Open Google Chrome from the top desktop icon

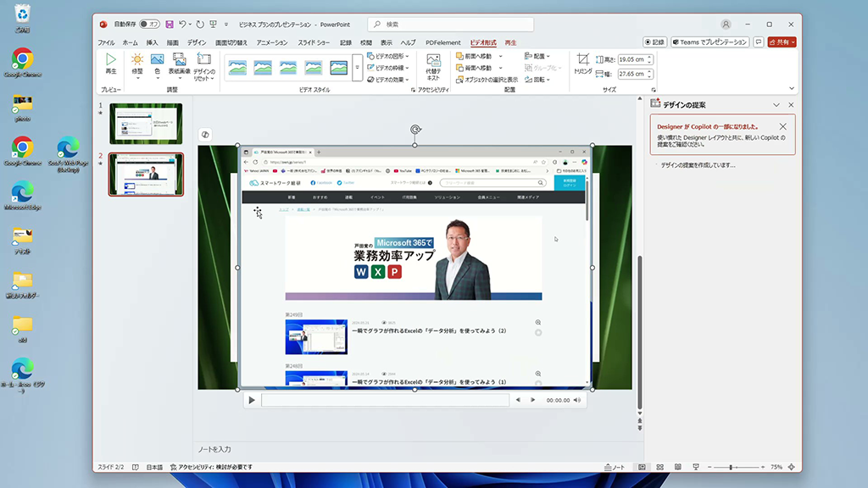(22, 63)
